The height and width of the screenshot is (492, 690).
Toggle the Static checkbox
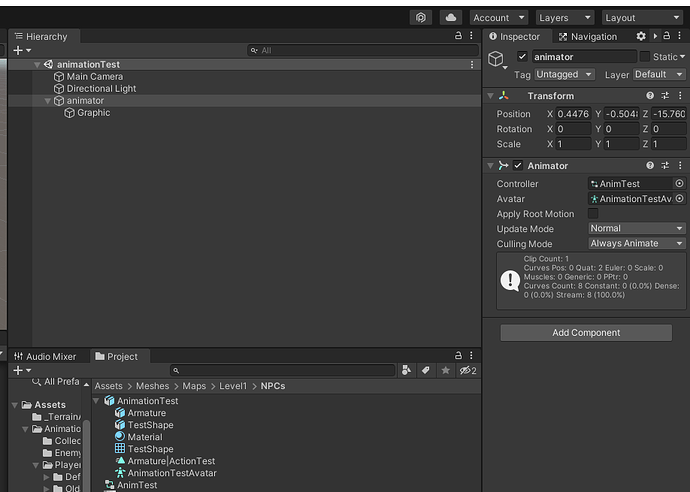pyautogui.click(x=645, y=57)
